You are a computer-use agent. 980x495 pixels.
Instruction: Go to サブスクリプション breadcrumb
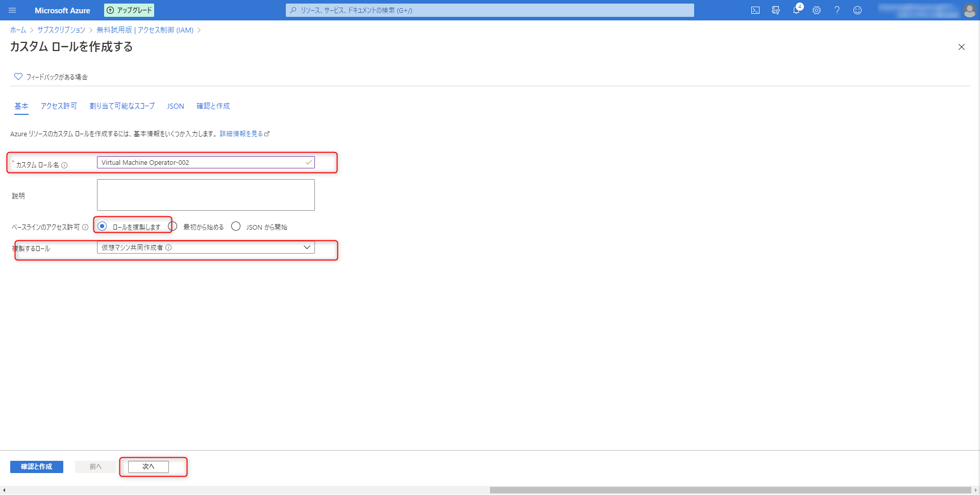coord(61,30)
